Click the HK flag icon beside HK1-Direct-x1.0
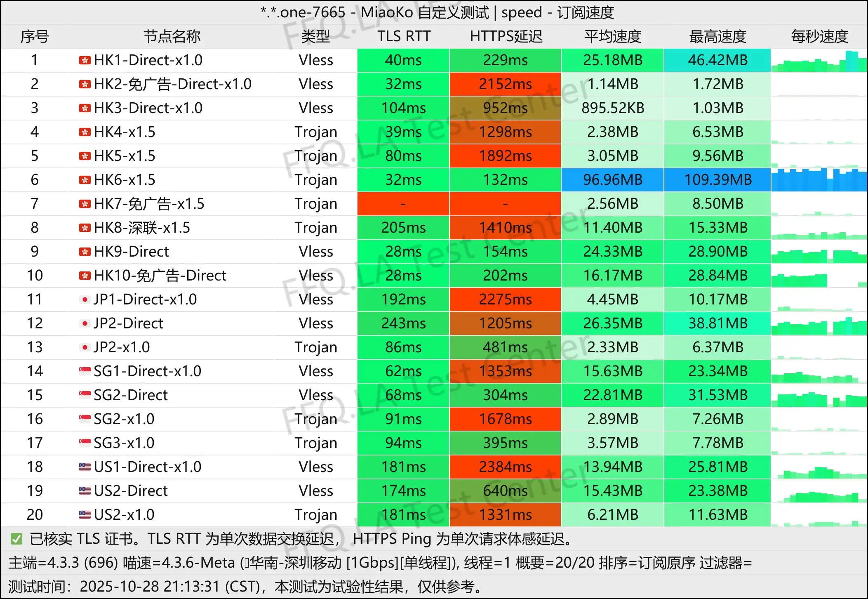This screenshot has width=868, height=599. [85, 60]
